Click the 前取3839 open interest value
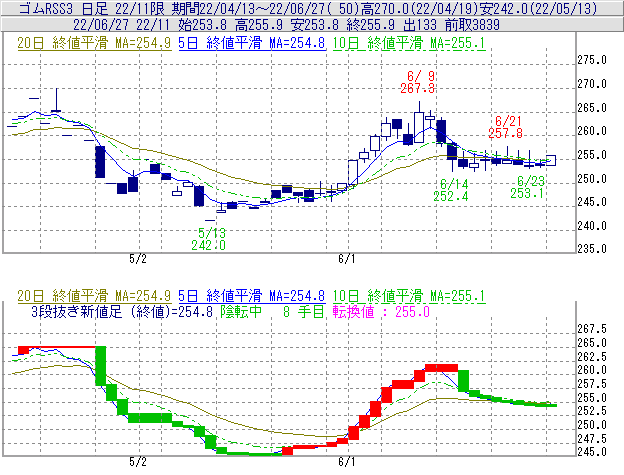Viewport: 624px width, 475px height. click(x=472, y=25)
